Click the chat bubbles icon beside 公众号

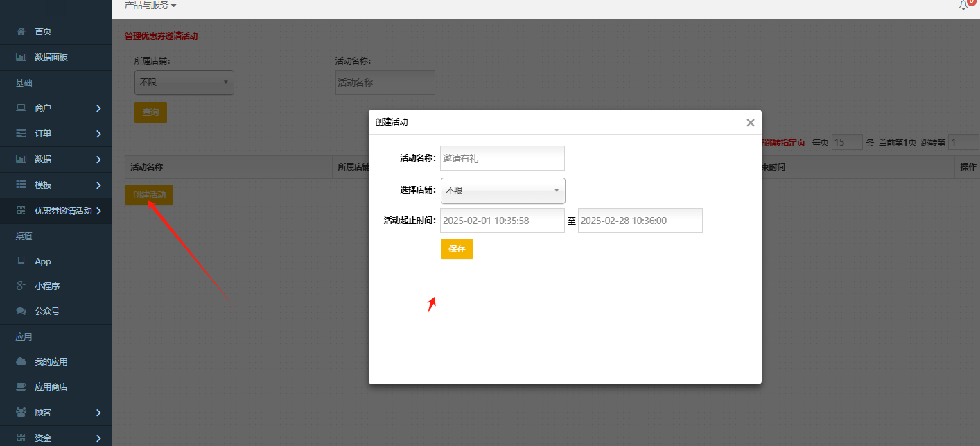(x=21, y=311)
